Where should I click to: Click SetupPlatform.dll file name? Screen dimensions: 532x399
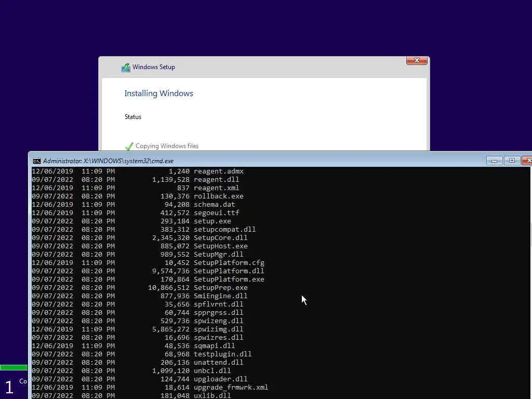(229, 271)
